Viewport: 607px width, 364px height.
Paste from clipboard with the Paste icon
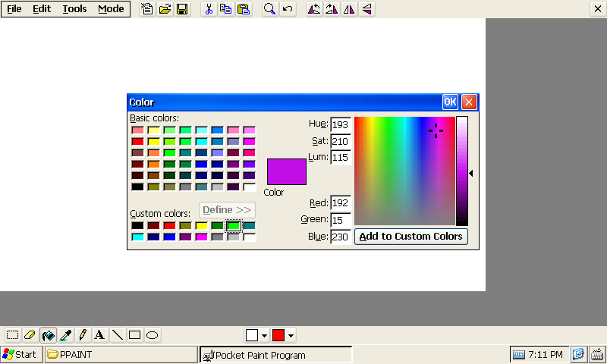244,9
